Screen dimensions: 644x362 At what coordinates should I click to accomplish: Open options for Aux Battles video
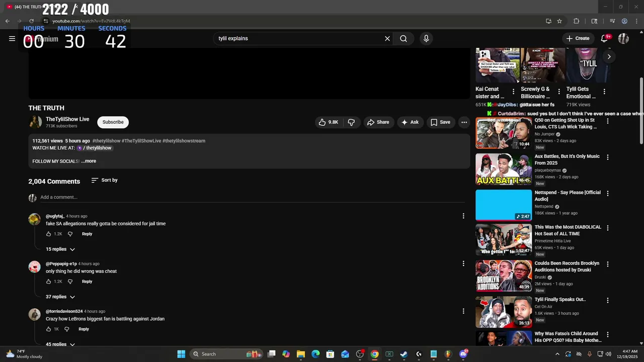pyautogui.click(x=607, y=157)
